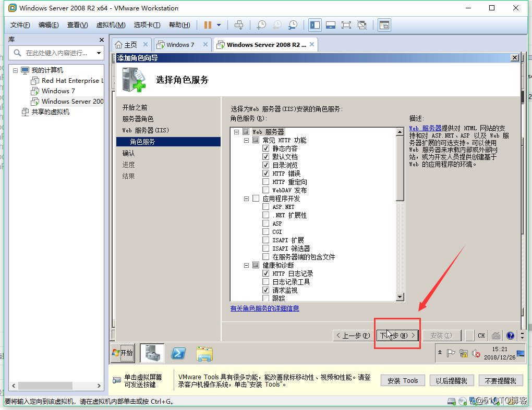This screenshot has width=532, height=410.
Task: Check the WebDAV 发布 checkbox
Action: [265, 190]
